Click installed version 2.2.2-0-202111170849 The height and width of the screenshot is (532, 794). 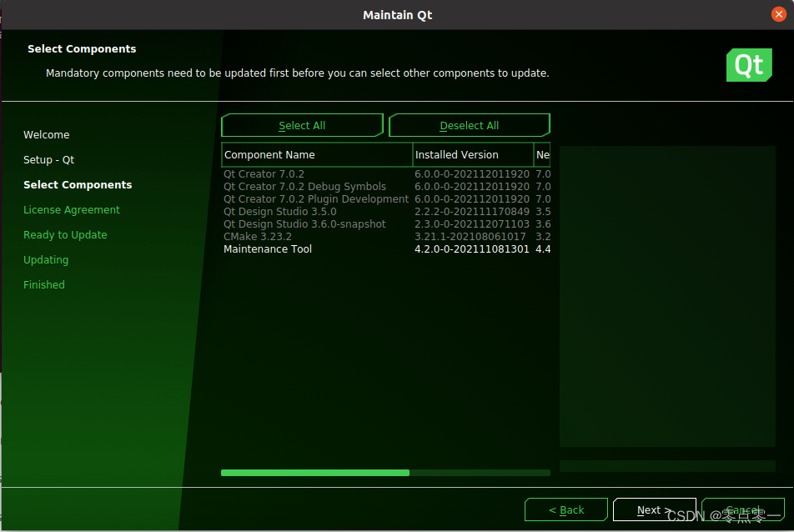[472, 212]
